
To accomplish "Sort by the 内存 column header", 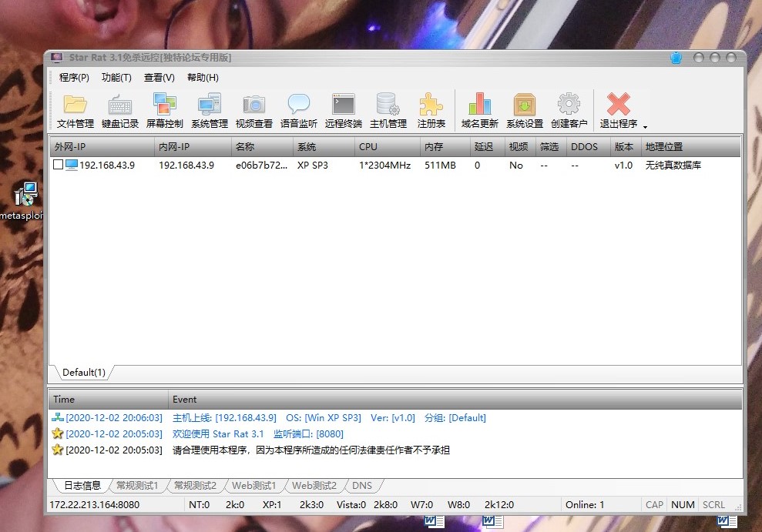I will click(445, 146).
